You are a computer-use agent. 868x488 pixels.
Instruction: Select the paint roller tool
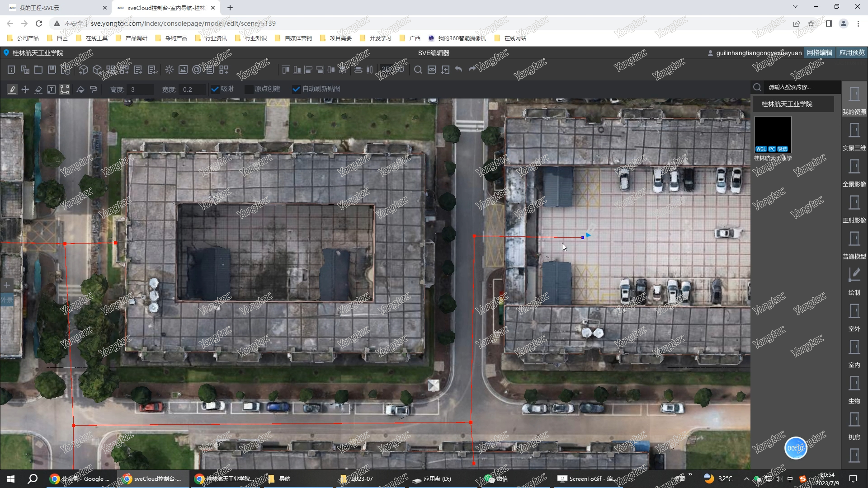(x=94, y=89)
